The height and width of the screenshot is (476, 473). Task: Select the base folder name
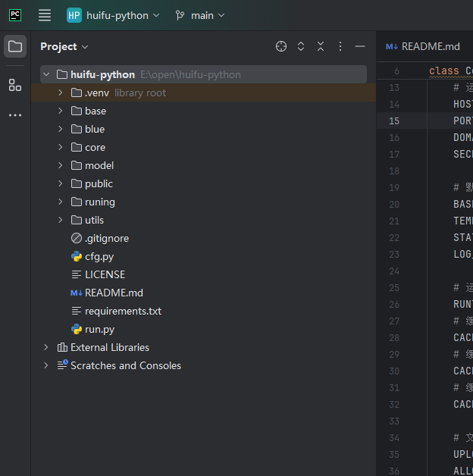click(x=96, y=111)
